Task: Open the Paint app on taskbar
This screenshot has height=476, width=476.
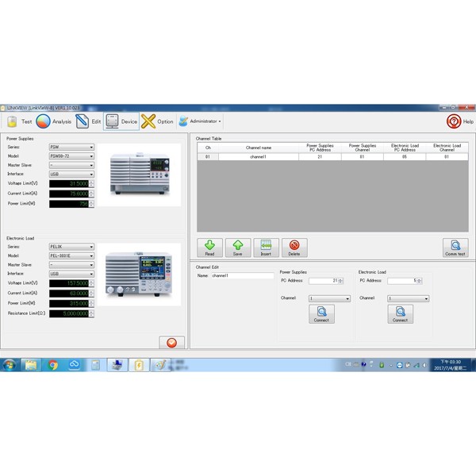Action: pos(160,365)
